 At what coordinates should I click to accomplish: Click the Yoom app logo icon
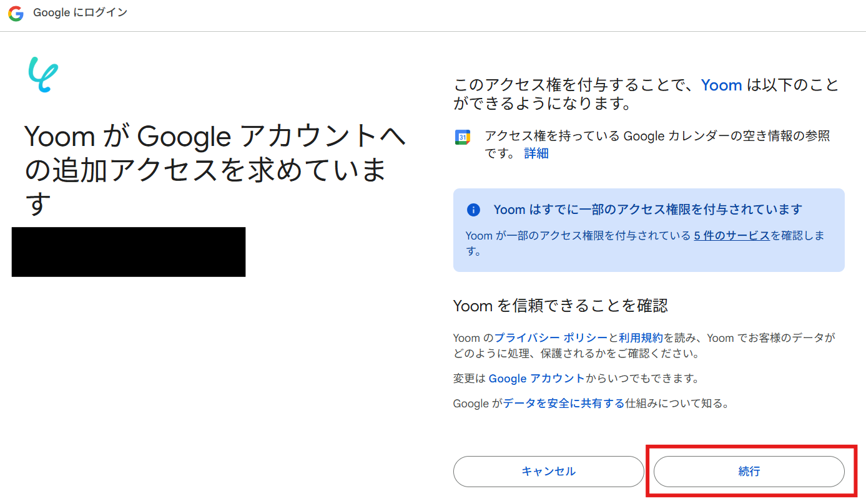(x=42, y=75)
